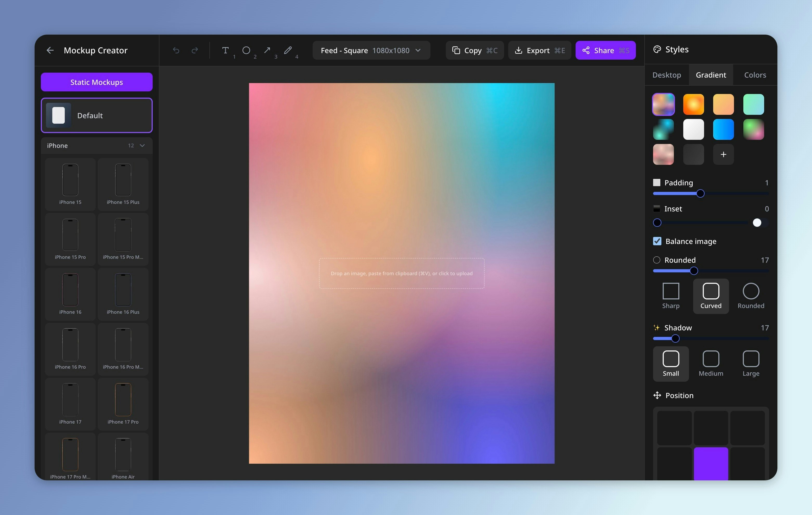Uncheck the Balance image option
The image size is (812, 515).
point(657,241)
